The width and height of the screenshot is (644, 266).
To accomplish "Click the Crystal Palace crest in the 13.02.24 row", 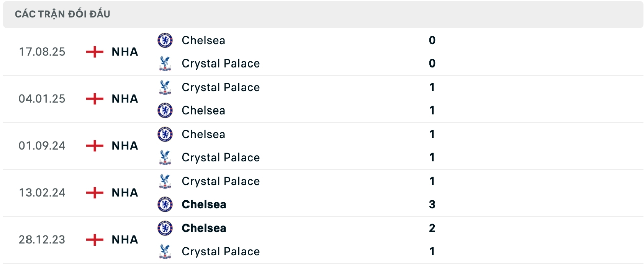I will (x=164, y=181).
